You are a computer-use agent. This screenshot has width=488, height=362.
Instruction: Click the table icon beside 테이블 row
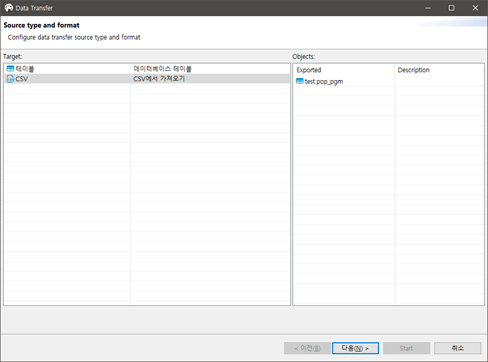(x=10, y=69)
